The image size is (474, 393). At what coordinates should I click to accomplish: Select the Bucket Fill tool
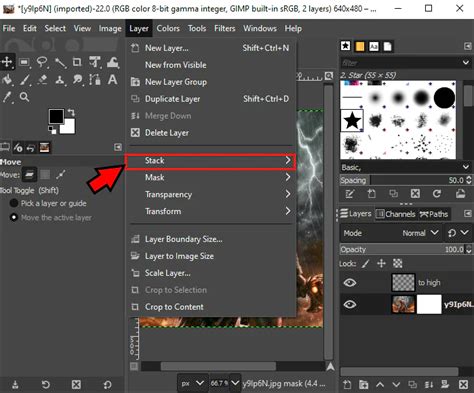click(7, 80)
